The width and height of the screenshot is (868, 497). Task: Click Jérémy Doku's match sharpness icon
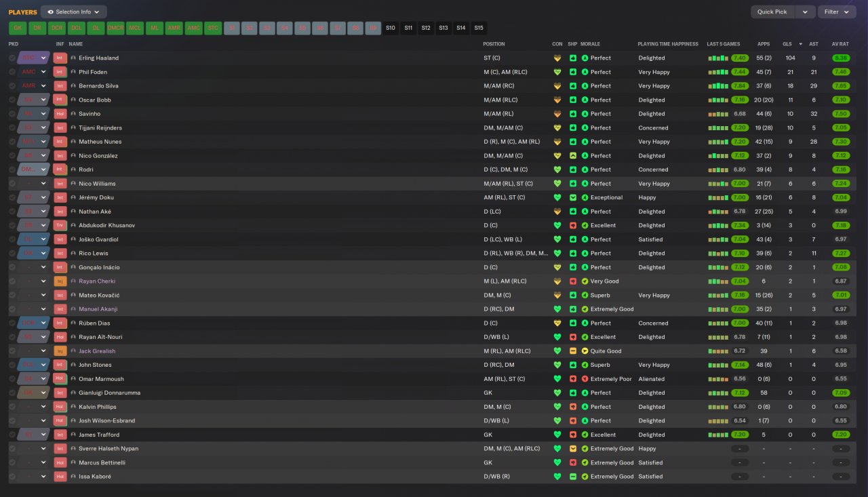573,197
